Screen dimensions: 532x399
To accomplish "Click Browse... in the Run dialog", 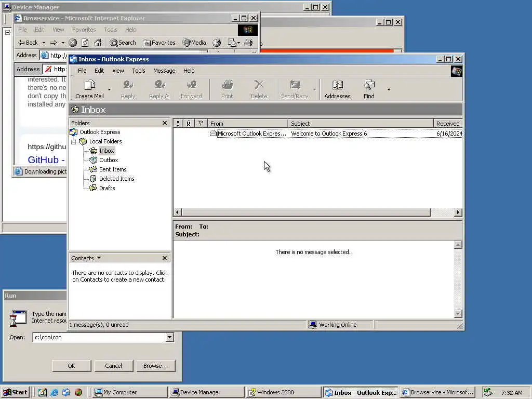I will click(155, 366).
